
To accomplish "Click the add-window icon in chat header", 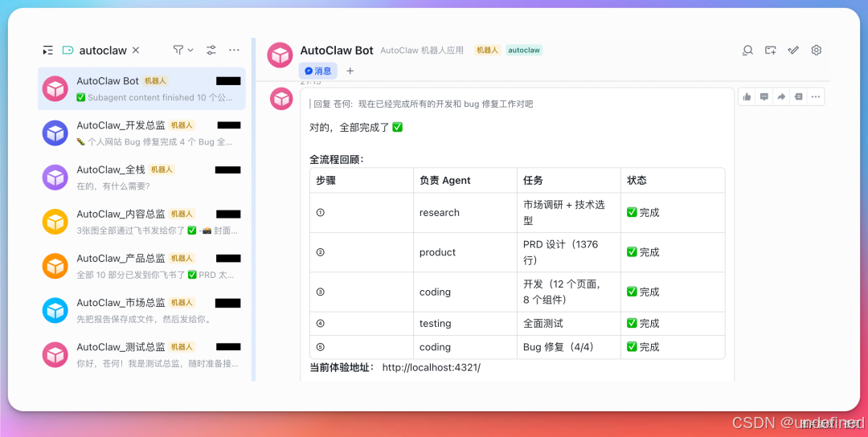I will (x=771, y=51).
